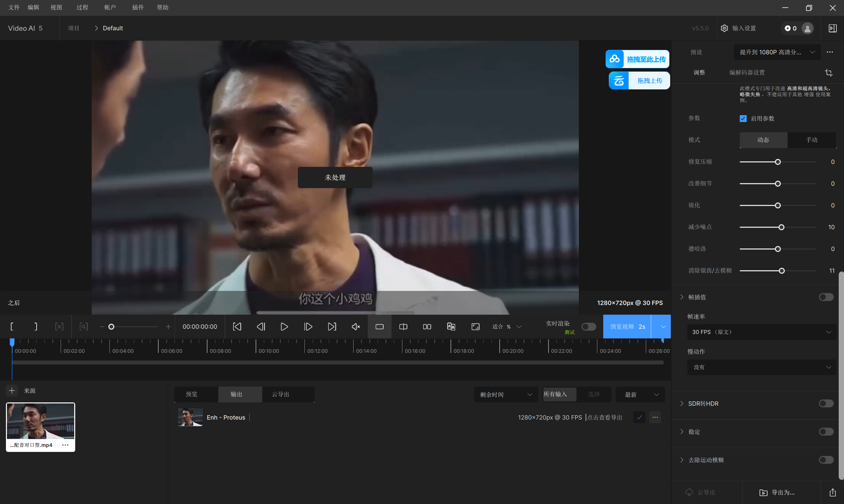This screenshot has height=504, width=844.
Task: Play the video preview
Action: pyautogui.click(x=284, y=326)
